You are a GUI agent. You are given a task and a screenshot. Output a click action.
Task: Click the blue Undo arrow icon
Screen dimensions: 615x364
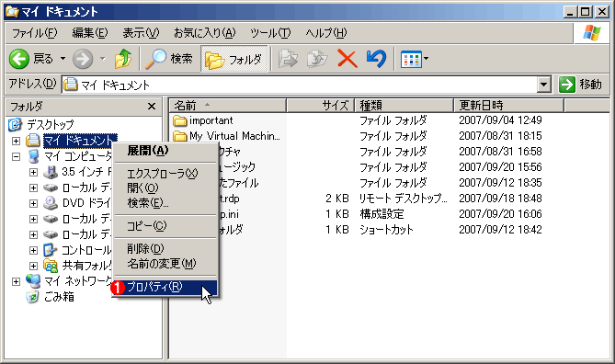click(x=376, y=59)
